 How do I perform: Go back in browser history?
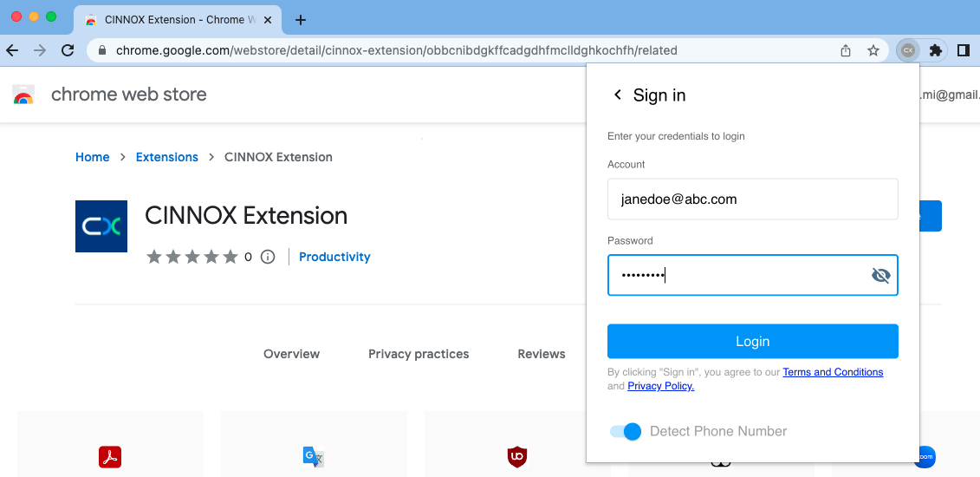pos(12,50)
